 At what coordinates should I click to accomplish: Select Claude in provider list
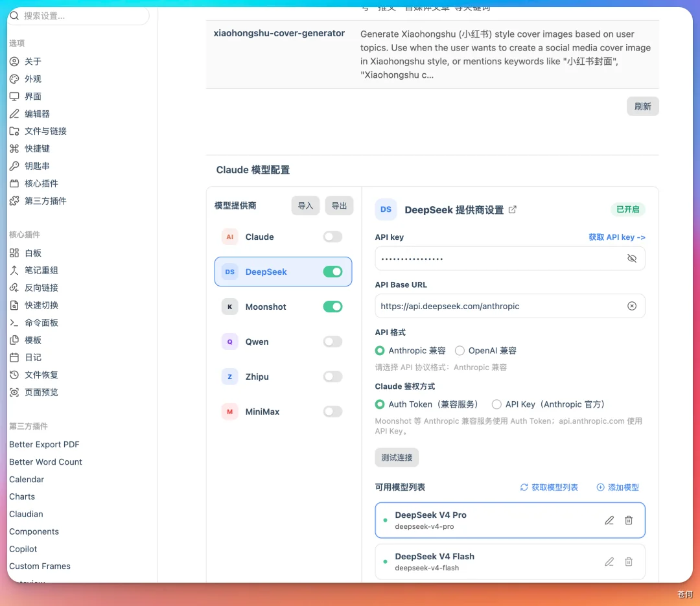[283, 237]
